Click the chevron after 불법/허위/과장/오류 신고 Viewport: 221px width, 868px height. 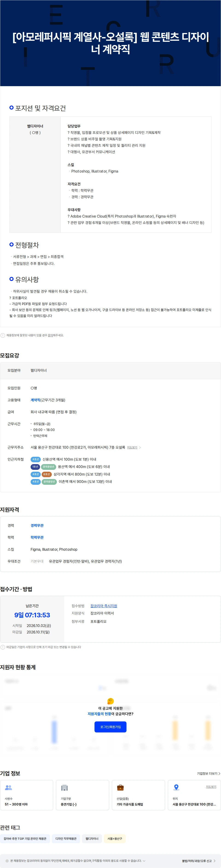tap(214, 861)
